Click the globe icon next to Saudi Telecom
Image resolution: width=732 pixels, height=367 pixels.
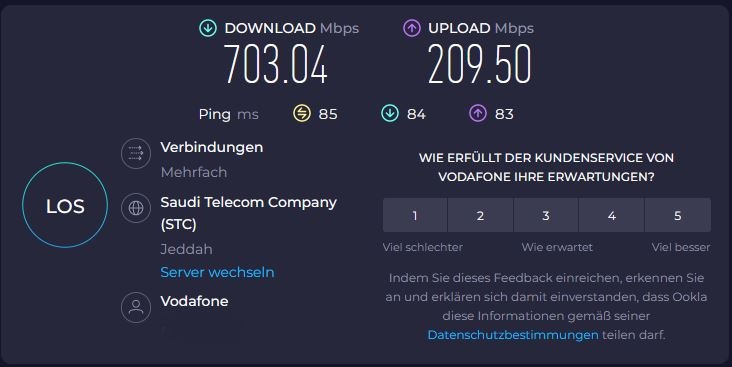[136, 208]
